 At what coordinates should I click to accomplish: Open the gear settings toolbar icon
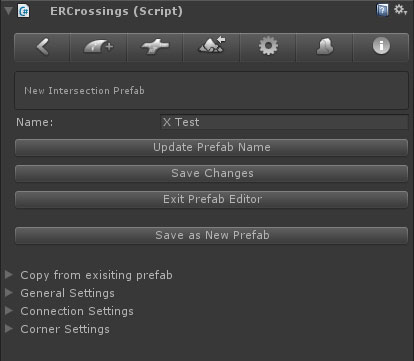[x=268, y=47]
